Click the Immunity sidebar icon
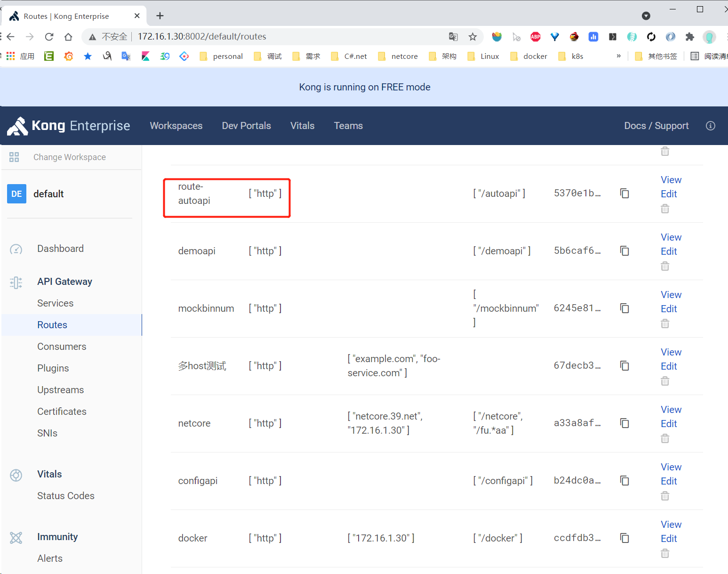This screenshot has height=574, width=728. [16, 538]
